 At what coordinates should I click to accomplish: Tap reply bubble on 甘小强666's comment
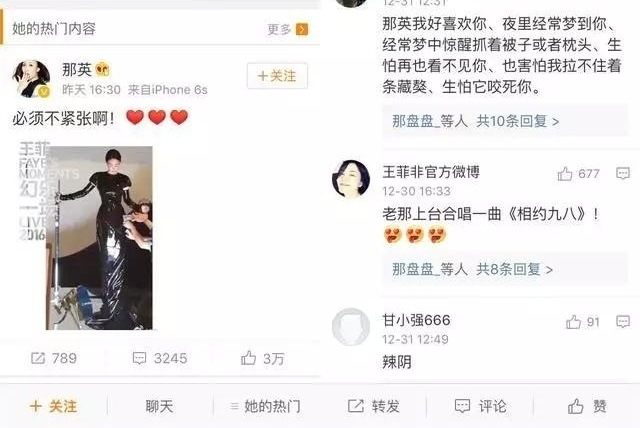(x=622, y=322)
